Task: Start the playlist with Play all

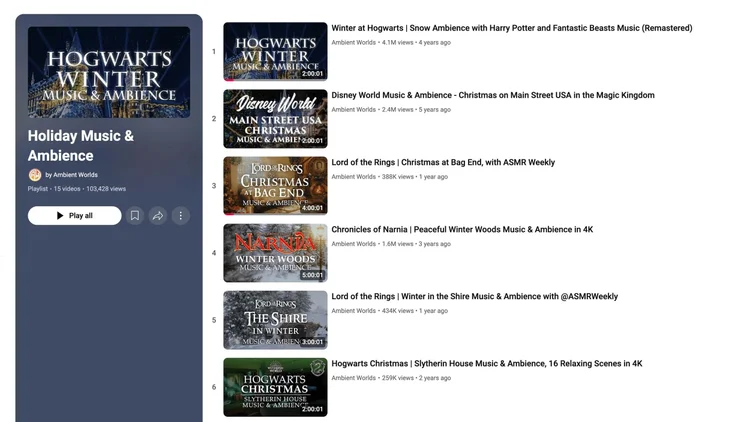Action: click(75, 216)
